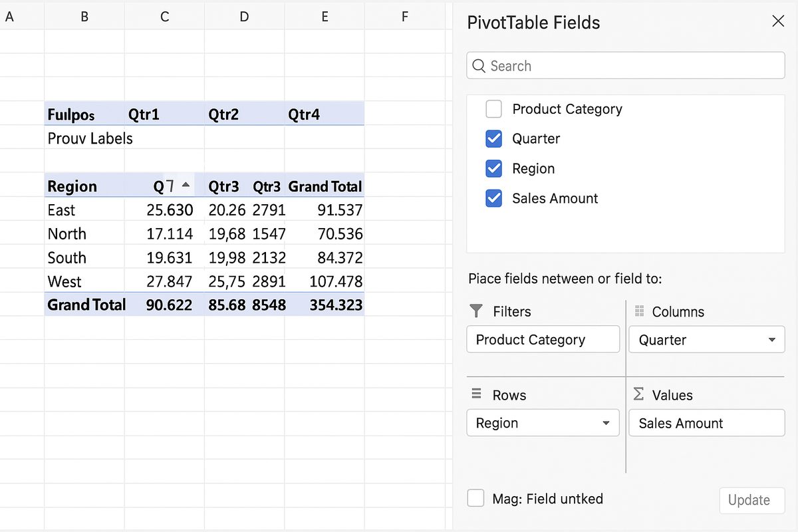Click cell value 107.478
This screenshot has height=532, width=798.
coord(336,281)
